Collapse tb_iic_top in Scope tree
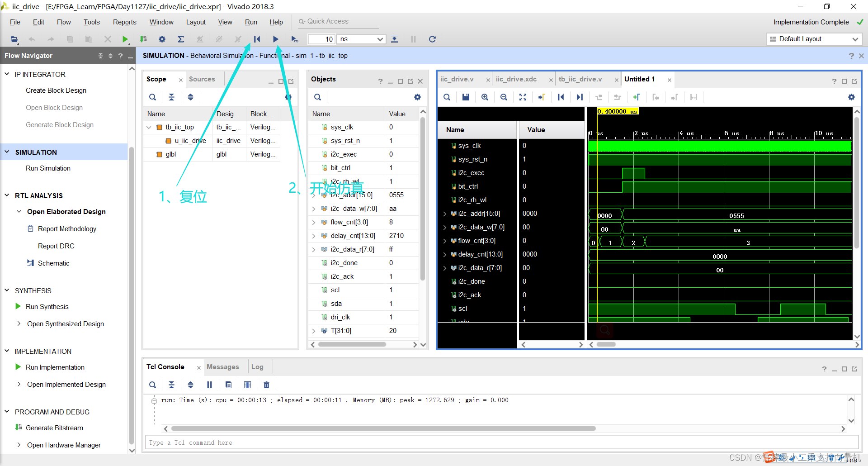The width and height of the screenshot is (868, 466). coord(149,128)
